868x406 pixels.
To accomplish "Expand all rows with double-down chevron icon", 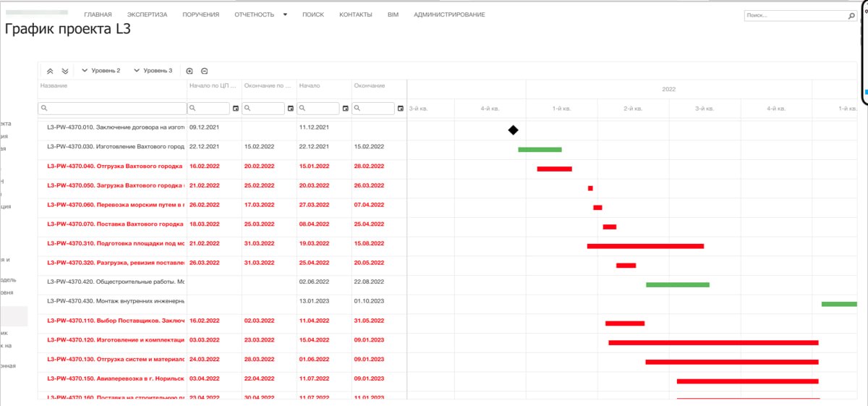I will click(65, 71).
